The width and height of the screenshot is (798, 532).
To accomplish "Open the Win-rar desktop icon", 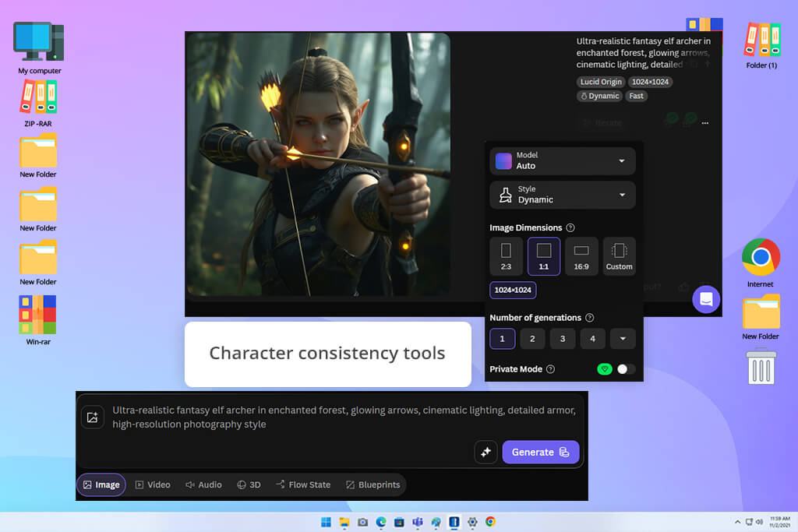I will [x=38, y=320].
